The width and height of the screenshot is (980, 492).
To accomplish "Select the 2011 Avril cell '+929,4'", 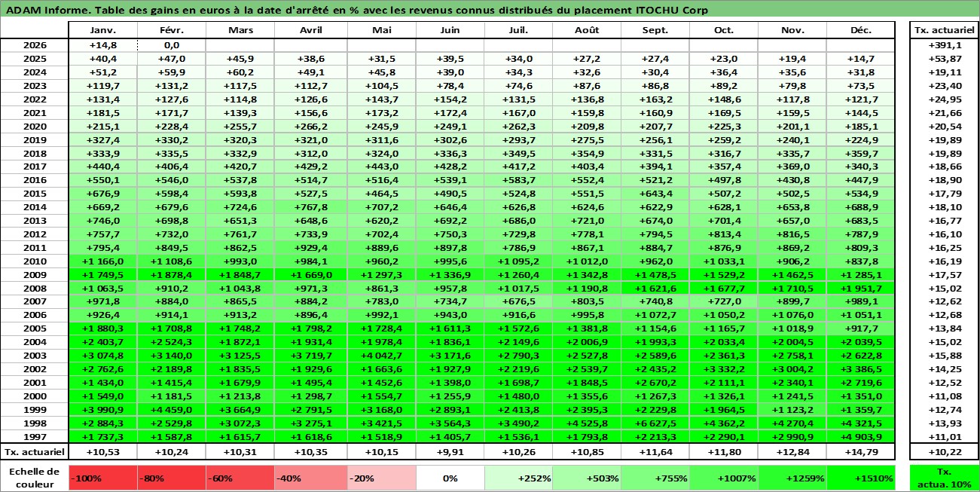I will coord(310,248).
